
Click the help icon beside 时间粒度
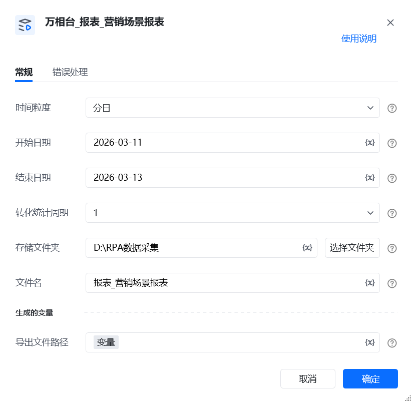pos(392,108)
